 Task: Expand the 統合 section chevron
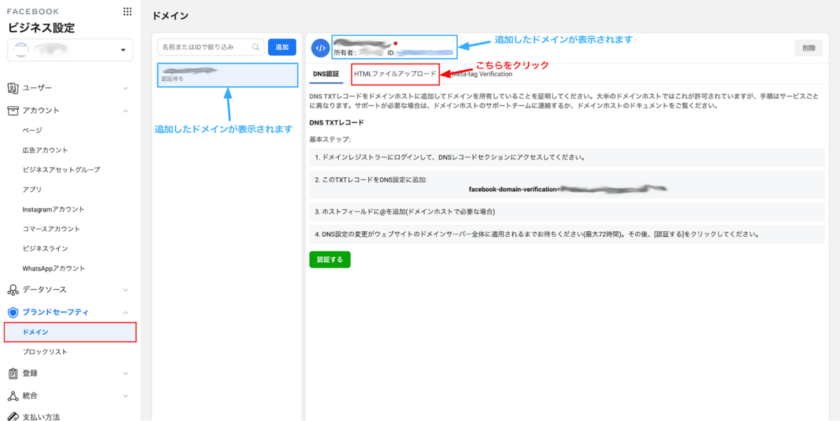click(126, 396)
